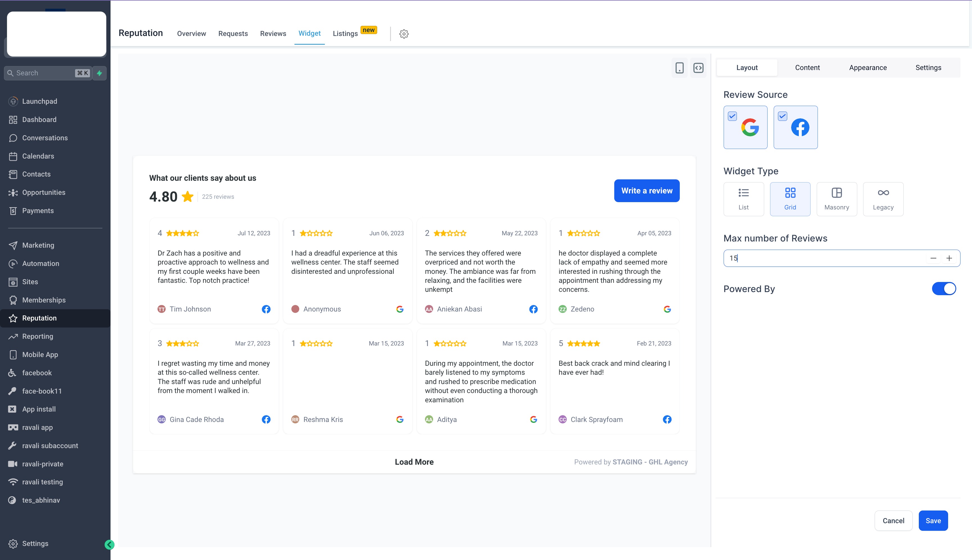Switch to the Appearance tab
This screenshot has height=560, width=972.
tap(867, 68)
